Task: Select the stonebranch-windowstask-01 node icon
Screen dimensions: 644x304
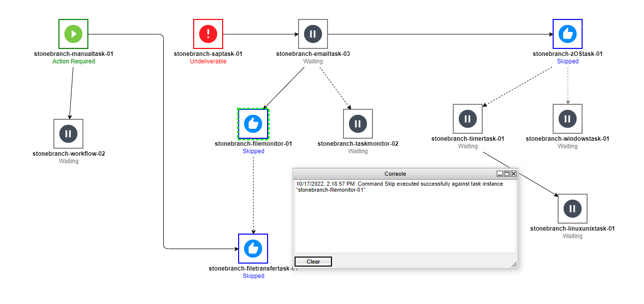Action: (x=568, y=119)
